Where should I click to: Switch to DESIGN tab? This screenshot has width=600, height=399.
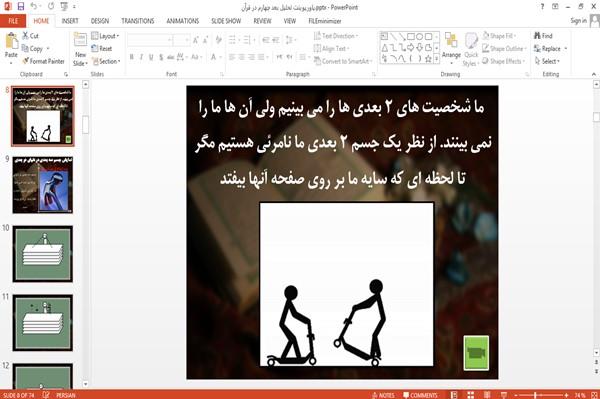[x=100, y=21]
